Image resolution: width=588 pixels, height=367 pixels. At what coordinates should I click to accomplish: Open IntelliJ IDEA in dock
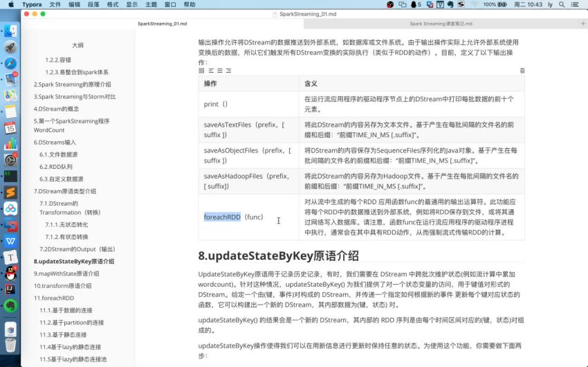pos(10,289)
